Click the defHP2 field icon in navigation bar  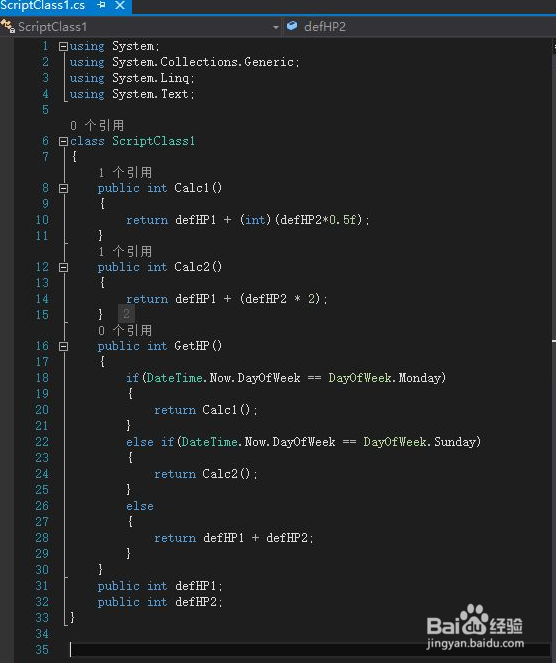(x=292, y=26)
